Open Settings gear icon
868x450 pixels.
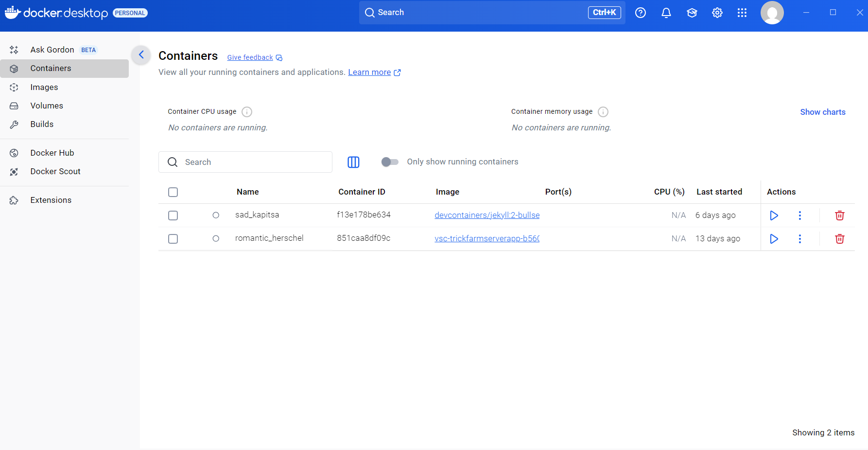pyautogui.click(x=717, y=13)
